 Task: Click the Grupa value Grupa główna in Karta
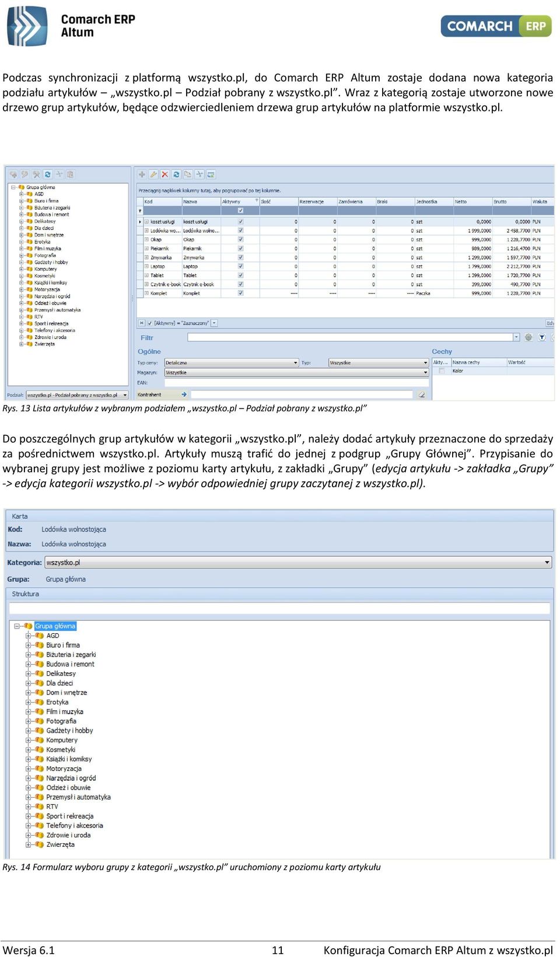[x=66, y=579]
